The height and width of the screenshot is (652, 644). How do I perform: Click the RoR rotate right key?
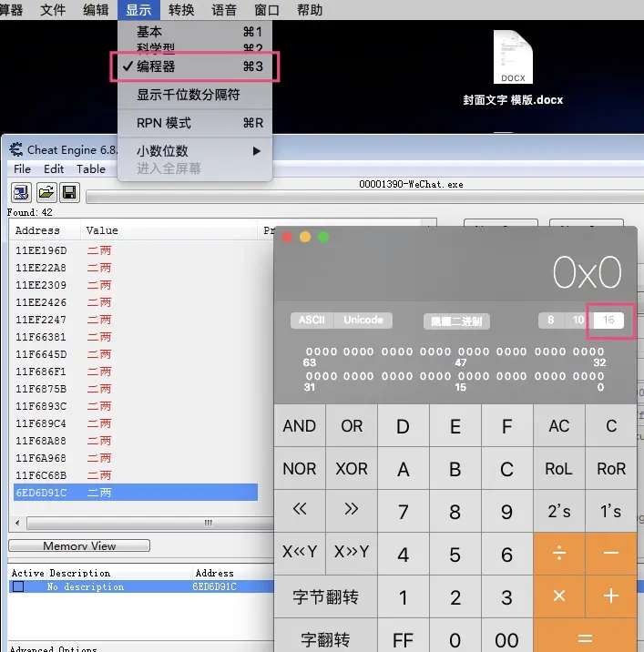(610, 469)
